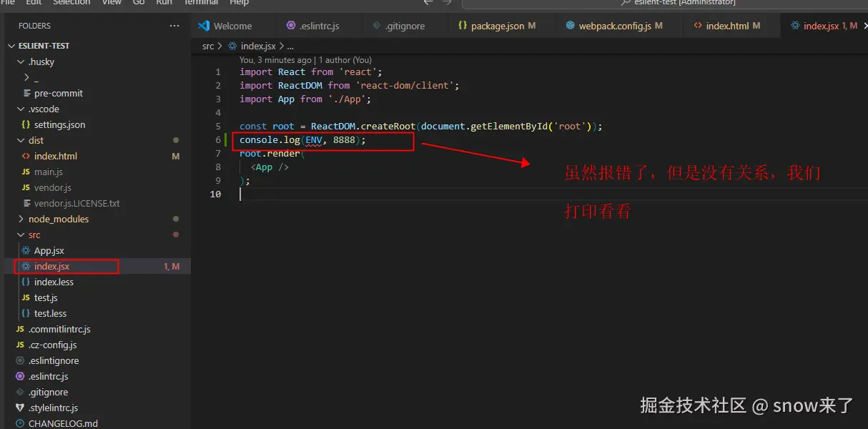Collapse the dist folder
Viewport: 868px width, 429px height.
pyautogui.click(x=21, y=140)
